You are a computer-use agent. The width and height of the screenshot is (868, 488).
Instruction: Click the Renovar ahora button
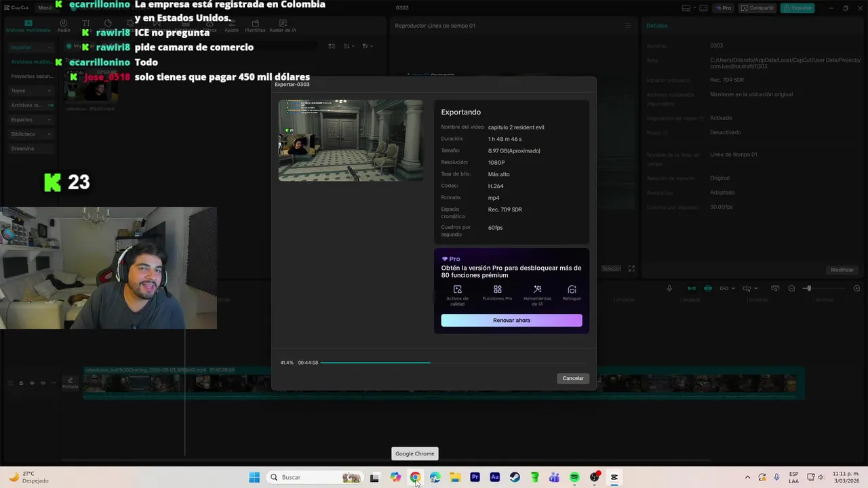(511, 320)
